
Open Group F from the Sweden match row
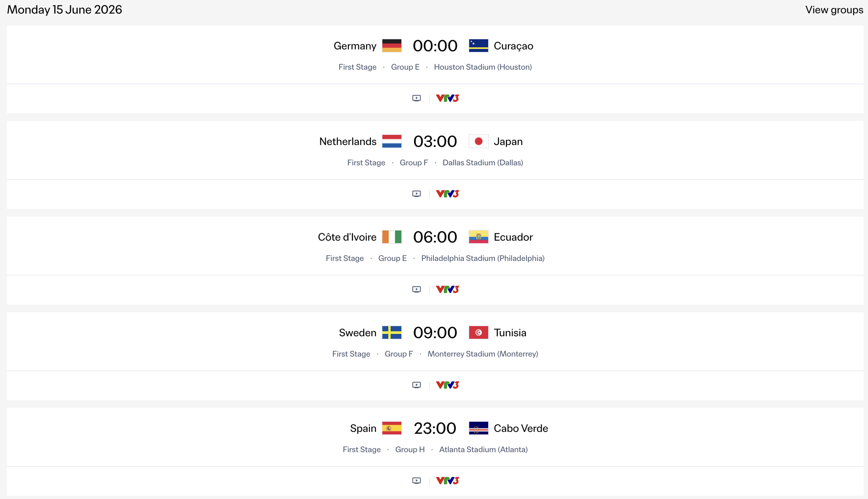[398, 354]
